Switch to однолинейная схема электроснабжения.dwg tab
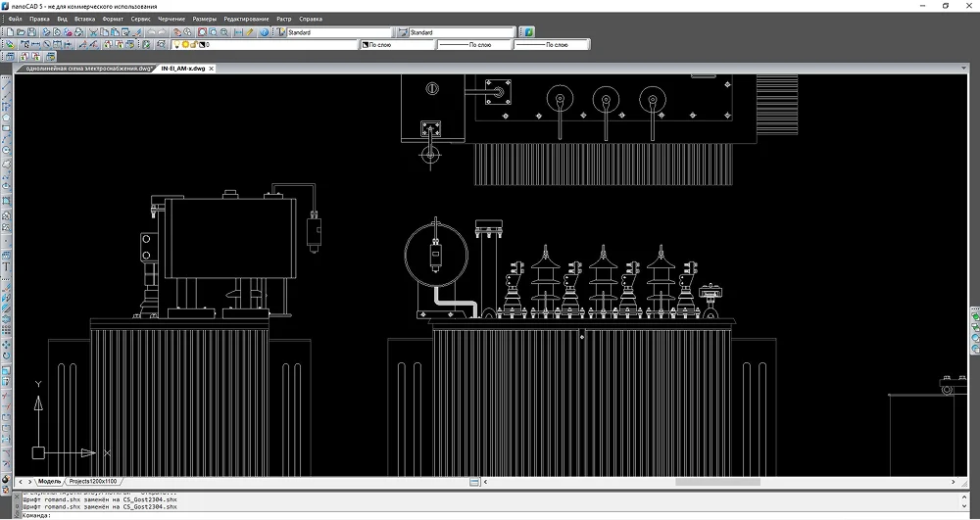This screenshot has height=520, width=980. [86, 70]
